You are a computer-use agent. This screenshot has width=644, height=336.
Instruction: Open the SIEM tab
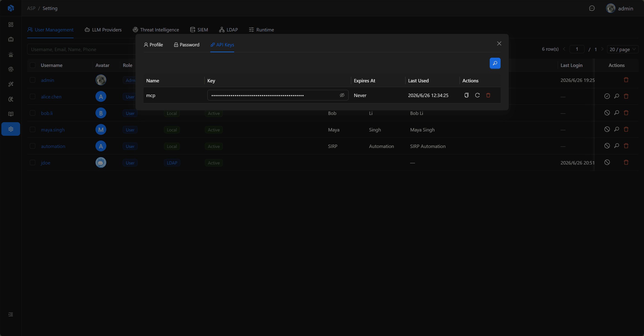pos(199,30)
